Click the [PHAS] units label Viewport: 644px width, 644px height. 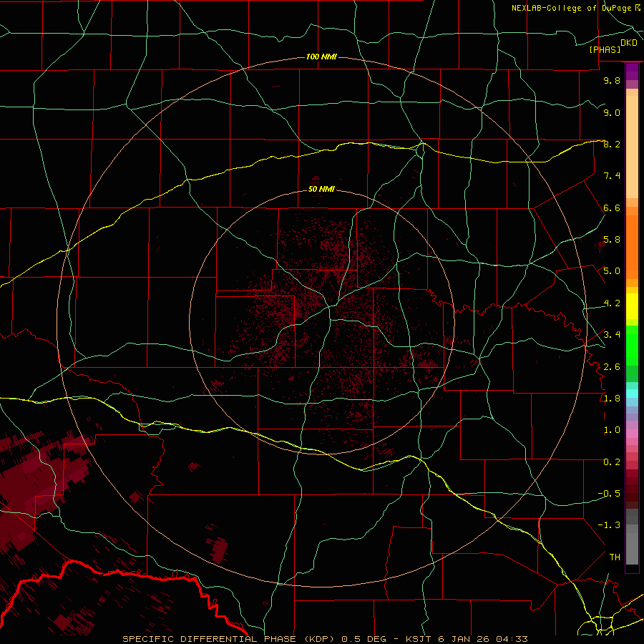[x=605, y=50]
